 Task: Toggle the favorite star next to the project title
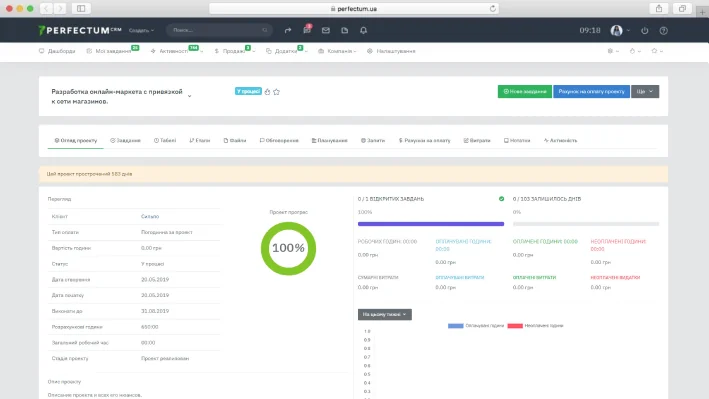[276, 92]
